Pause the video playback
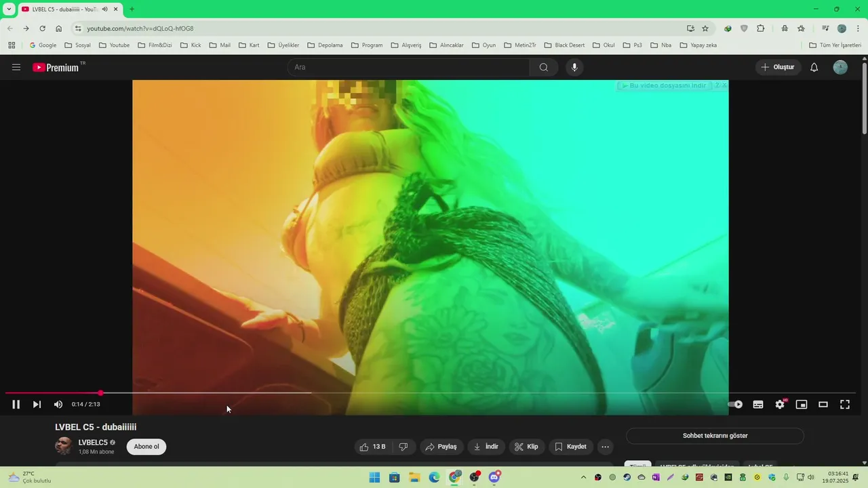Viewport: 868px width, 488px height. pyautogui.click(x=16, y=405)
